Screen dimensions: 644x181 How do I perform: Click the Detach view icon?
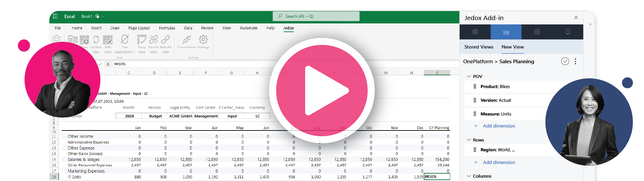pyautogui.click(x=154, y=39)
